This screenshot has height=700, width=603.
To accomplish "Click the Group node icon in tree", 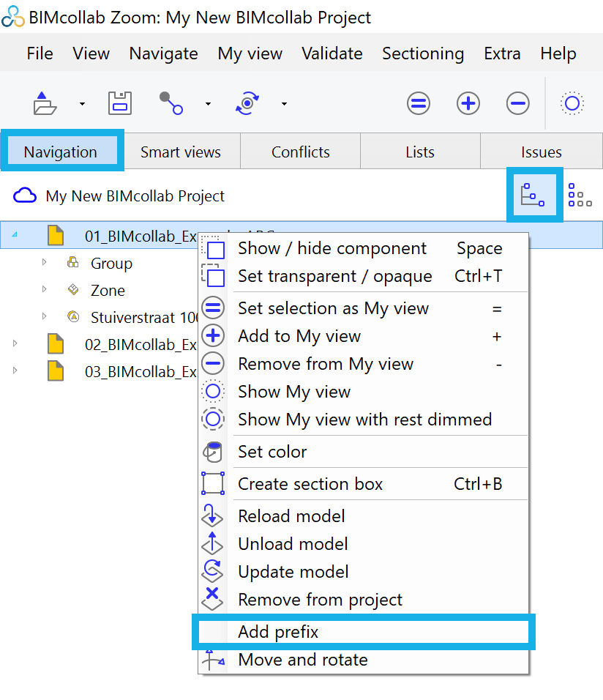I will tap(72, 262).
